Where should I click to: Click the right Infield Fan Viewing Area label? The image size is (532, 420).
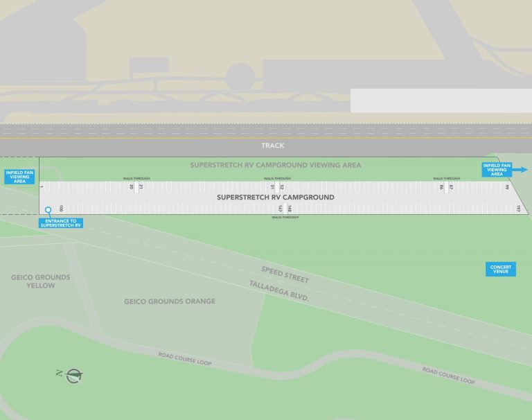click(497, 170)
